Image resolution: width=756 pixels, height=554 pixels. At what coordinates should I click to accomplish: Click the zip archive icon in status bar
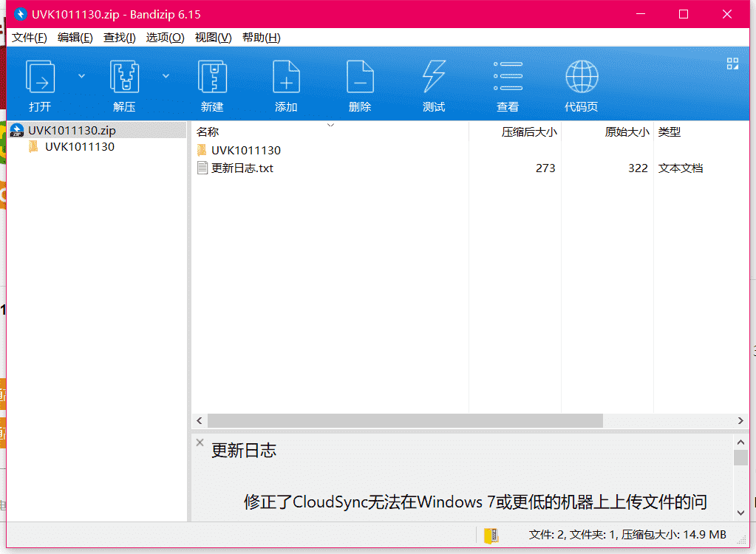click(x=491, y=536)
